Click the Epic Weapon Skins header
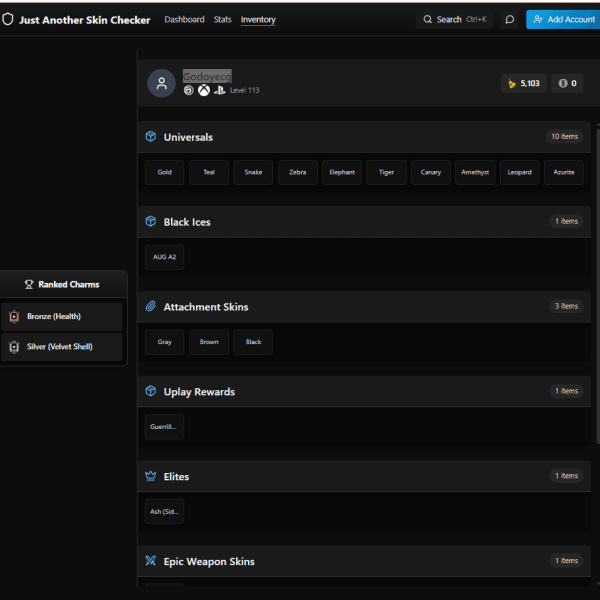 click(364, 561)
